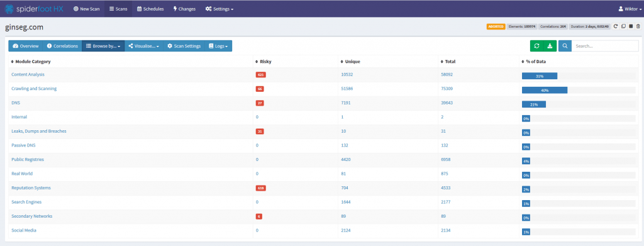This screenshot has width=644, height=246.
Task: Expand the Settings dropdown menu
Action: 219,9
